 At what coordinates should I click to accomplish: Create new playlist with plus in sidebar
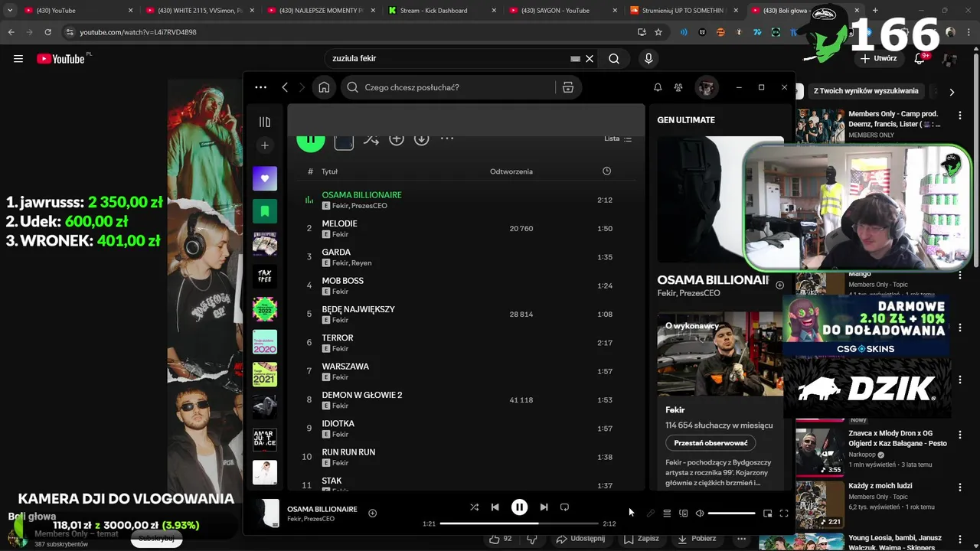(265, 145)
